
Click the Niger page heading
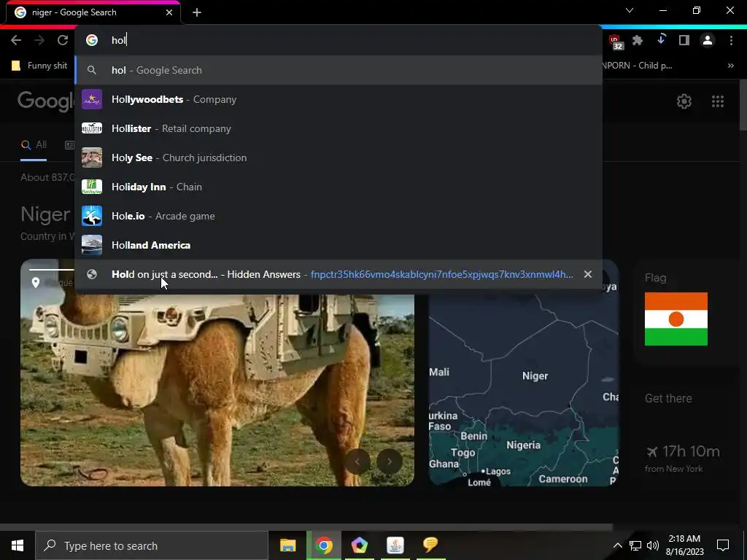coord(45,214)
